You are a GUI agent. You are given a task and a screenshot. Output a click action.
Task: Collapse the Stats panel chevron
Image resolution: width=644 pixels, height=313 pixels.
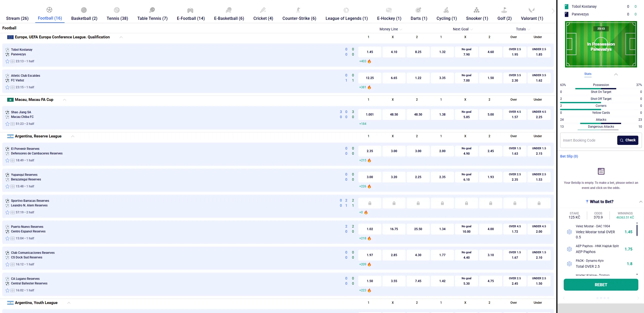point(616,74)
